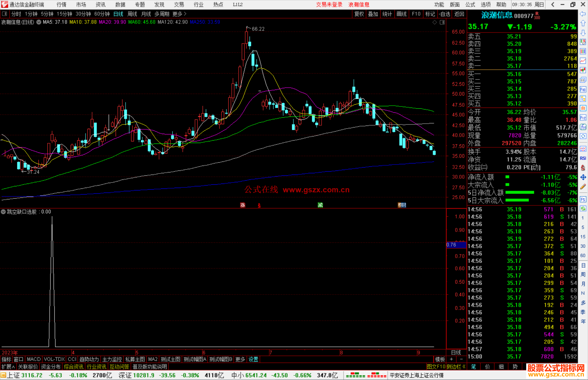The image size is (588, 380).
Task: Toggle the 跳空缺口选股 indicator circle button
Action: tap(3, 212)
